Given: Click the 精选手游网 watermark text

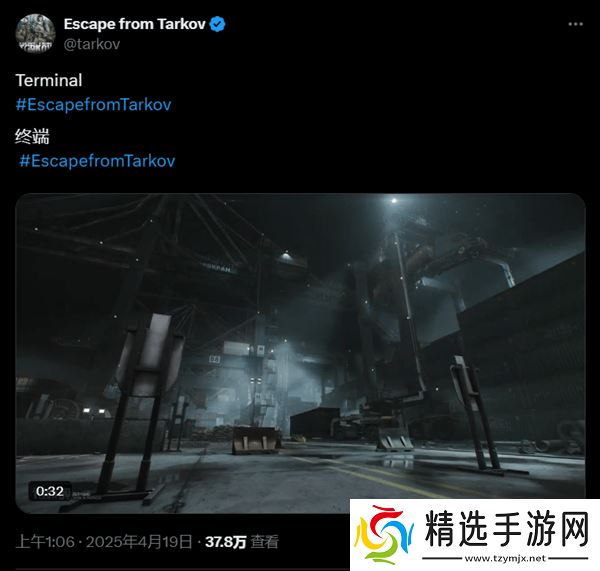Looking at the screenshot, I should pos(507,529).
